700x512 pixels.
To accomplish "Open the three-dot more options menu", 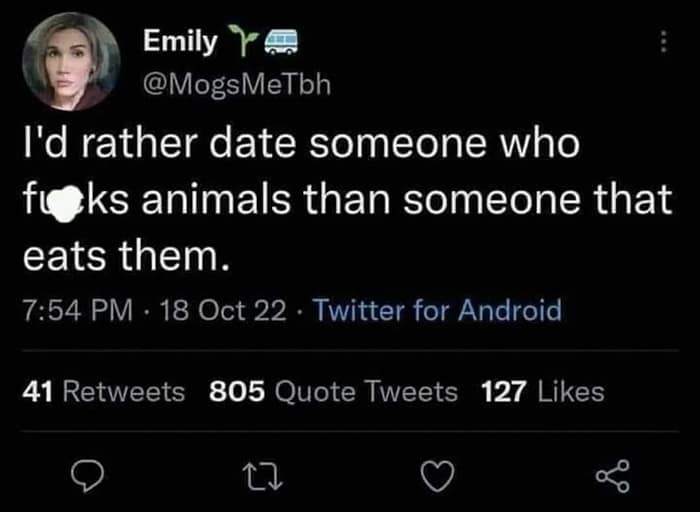I will click(x=661, y=44).
